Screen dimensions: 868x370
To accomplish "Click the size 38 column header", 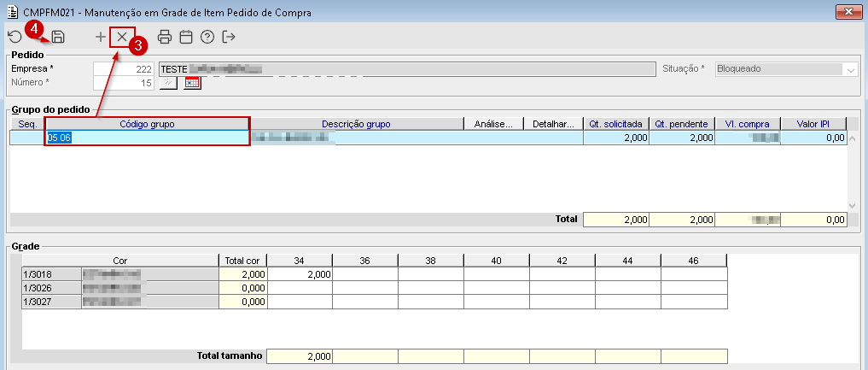I will click(431, 261).
